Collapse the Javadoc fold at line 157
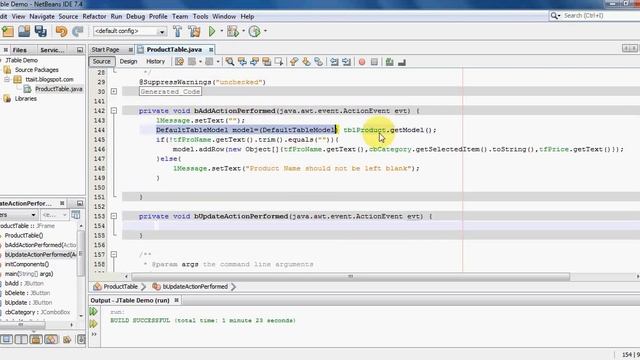This screenshot has height=360, width=640. [114, 254]
